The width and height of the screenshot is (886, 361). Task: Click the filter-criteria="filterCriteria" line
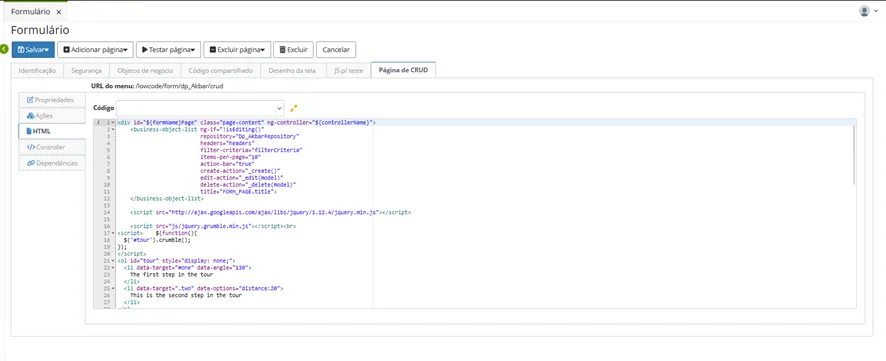pyautogui.click(x=251, y=150)
